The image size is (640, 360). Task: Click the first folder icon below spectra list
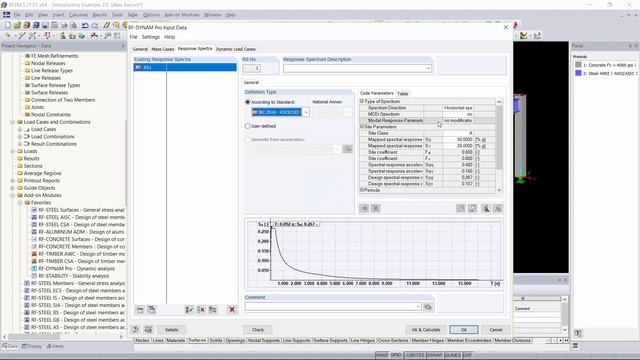click(x=140, y=309)
